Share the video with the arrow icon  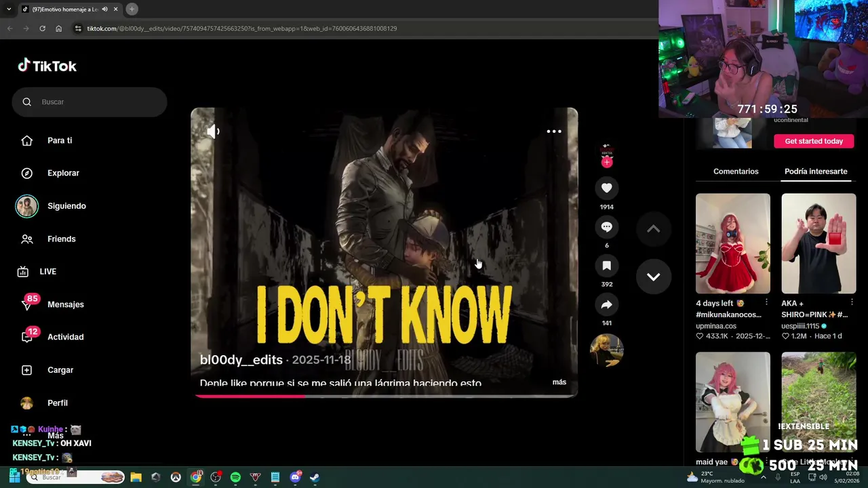[x=607, y=305]
